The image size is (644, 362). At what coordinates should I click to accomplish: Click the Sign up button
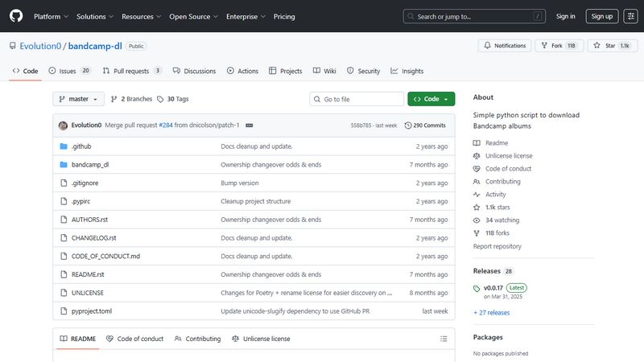(602, 16)
